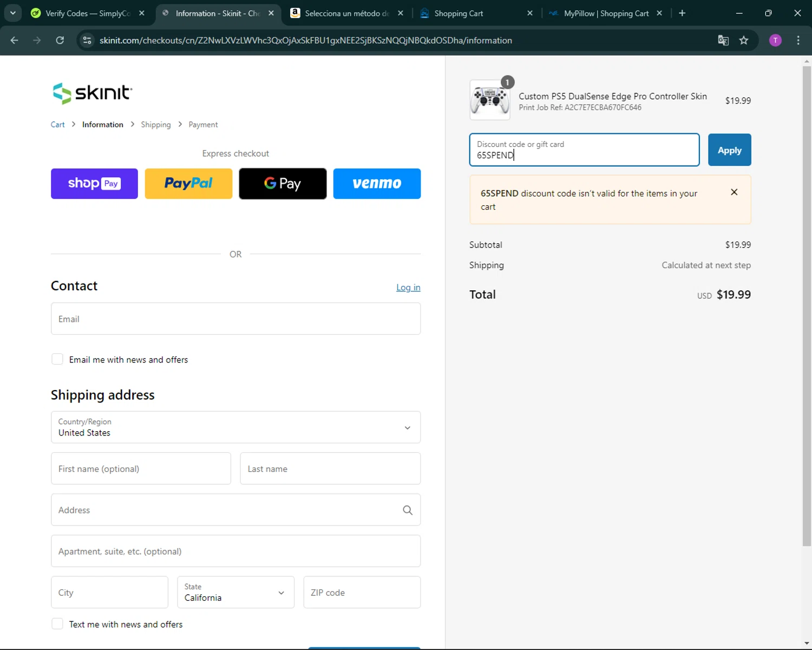The height and width of the screenshot is (650, 812).
Task: Click the address search magnifier icon
Action: [x=408, y=510]
